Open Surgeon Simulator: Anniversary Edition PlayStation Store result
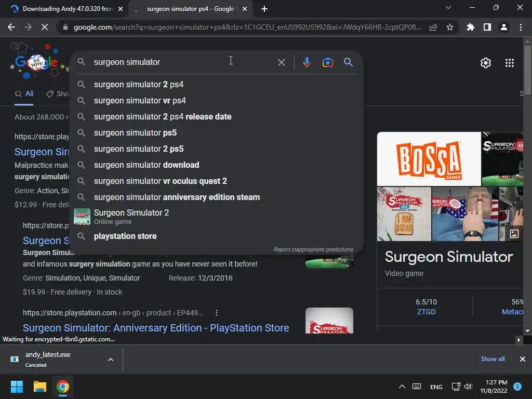 pyautogui.click(x=156, y=328)
